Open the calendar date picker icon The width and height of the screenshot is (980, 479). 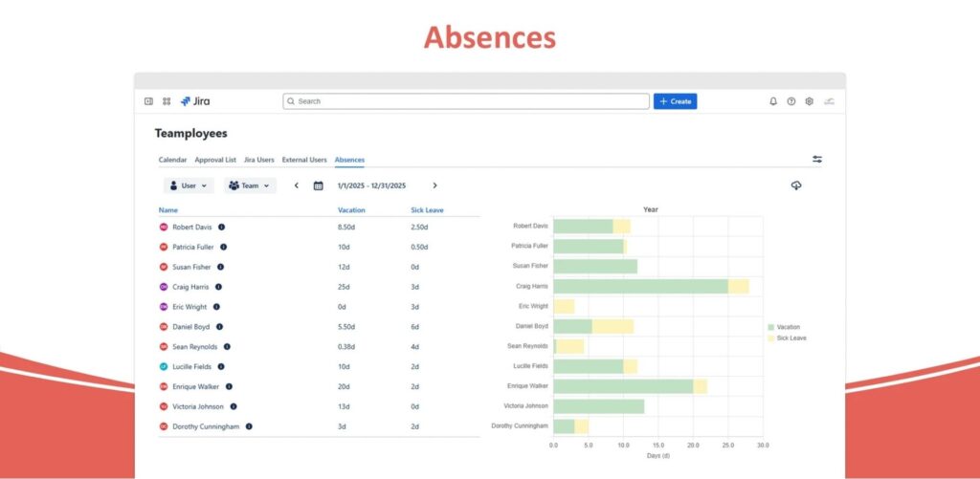coord(319,185)
